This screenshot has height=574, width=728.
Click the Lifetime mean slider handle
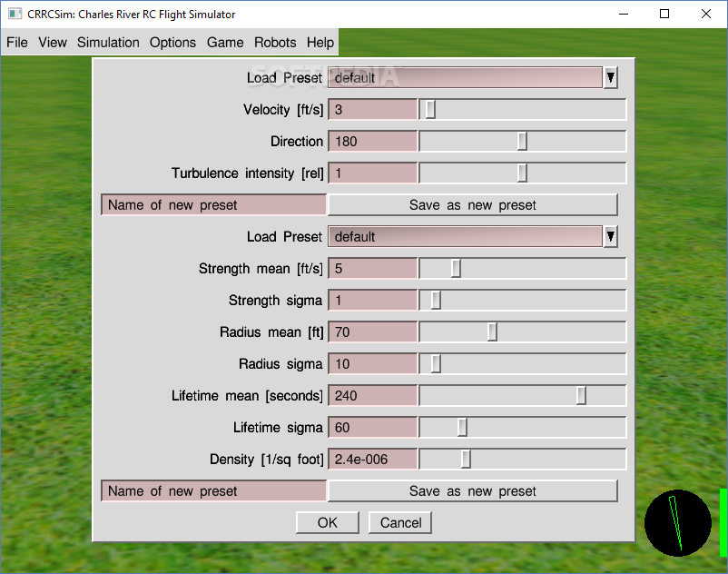point(581,396)
